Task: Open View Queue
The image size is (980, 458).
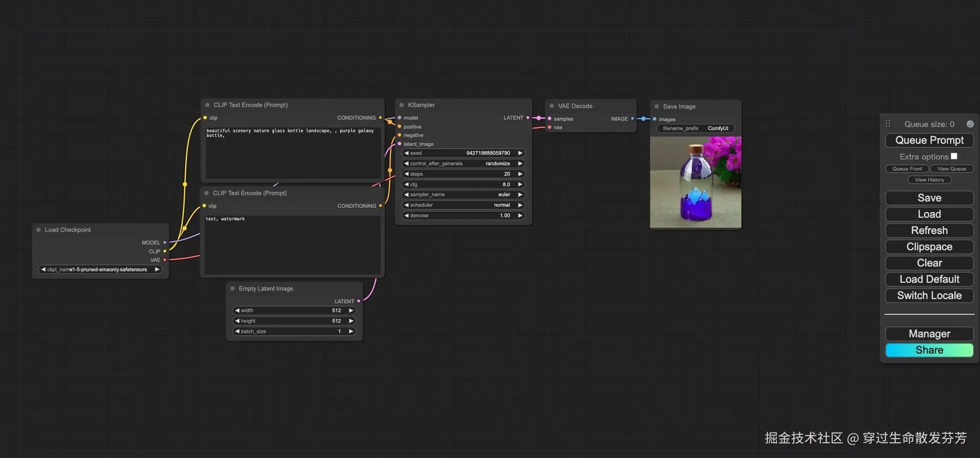Action: (x=952, y=169)
